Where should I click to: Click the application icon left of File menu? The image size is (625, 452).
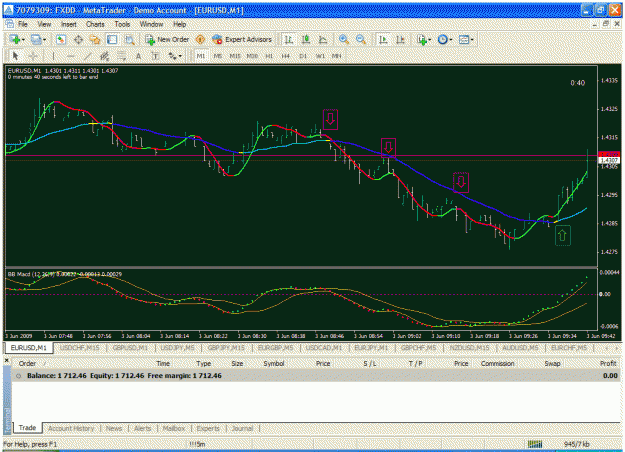click(10, 24)
